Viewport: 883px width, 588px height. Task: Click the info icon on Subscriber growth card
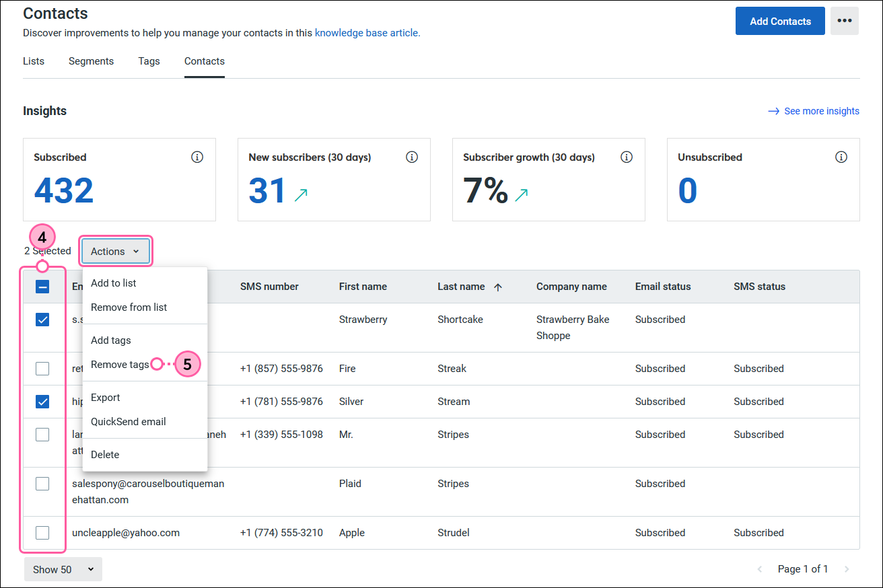pyautogui.click(x=627, y=157)
